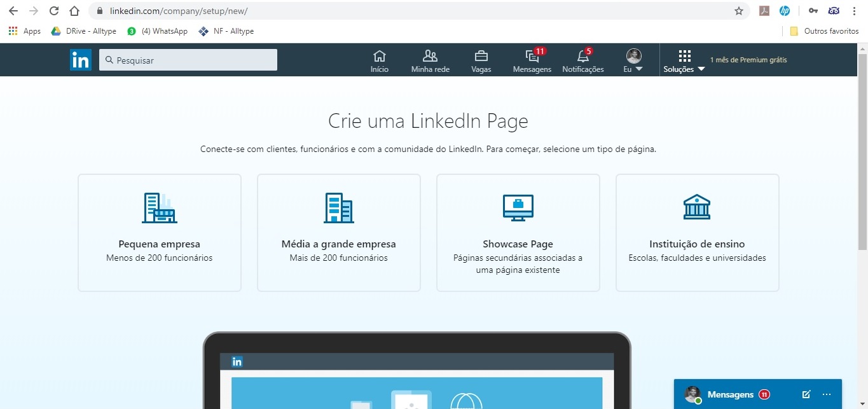Click the browser back arrow

(13, 11)
